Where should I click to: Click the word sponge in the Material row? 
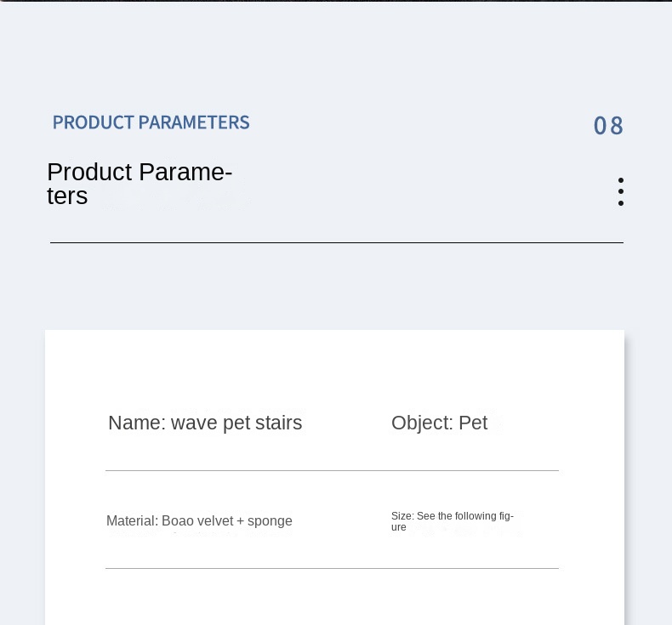pyautogui.click(x=270, y=521)
